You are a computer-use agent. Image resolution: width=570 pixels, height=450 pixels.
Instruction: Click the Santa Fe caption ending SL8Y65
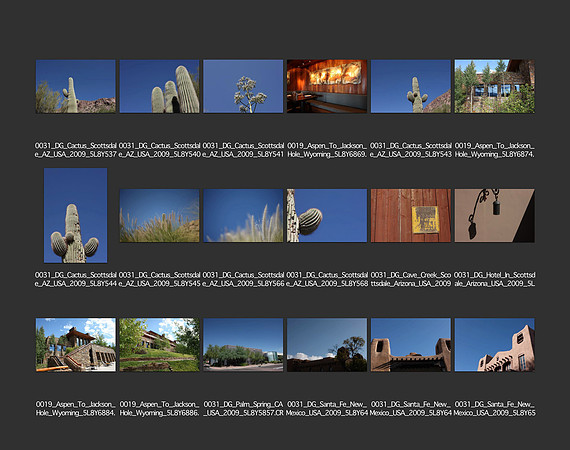click(494, 409)
